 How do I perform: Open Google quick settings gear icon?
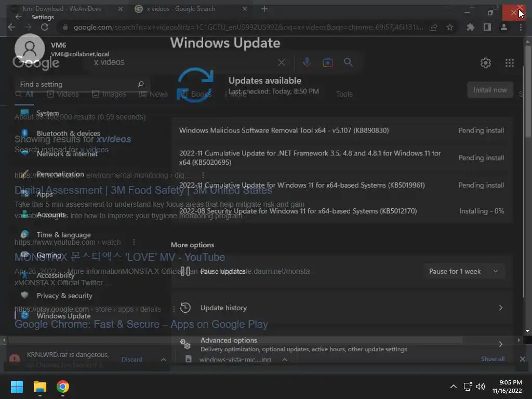click(x=486, y=63)
